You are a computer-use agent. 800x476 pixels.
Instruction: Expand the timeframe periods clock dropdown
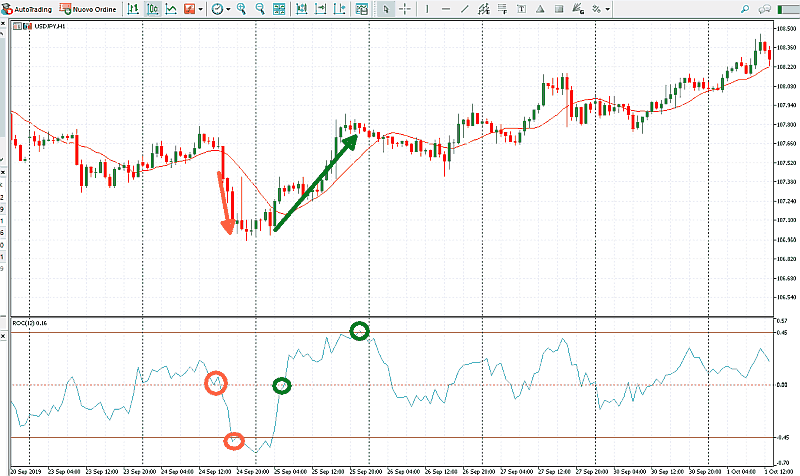pyautogui.click(x=228, y=8)
